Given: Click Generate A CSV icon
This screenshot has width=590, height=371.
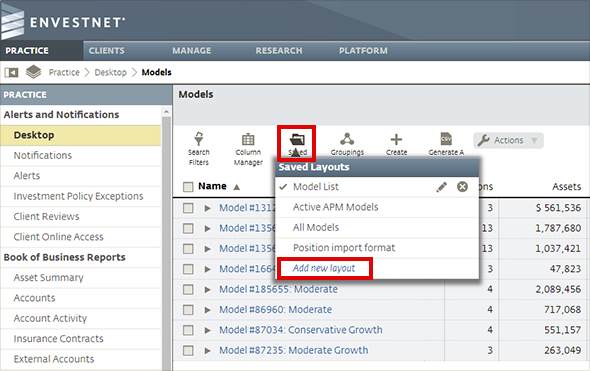Looking at the screenshot, I should pyautogui.click(x=446, y=139).
